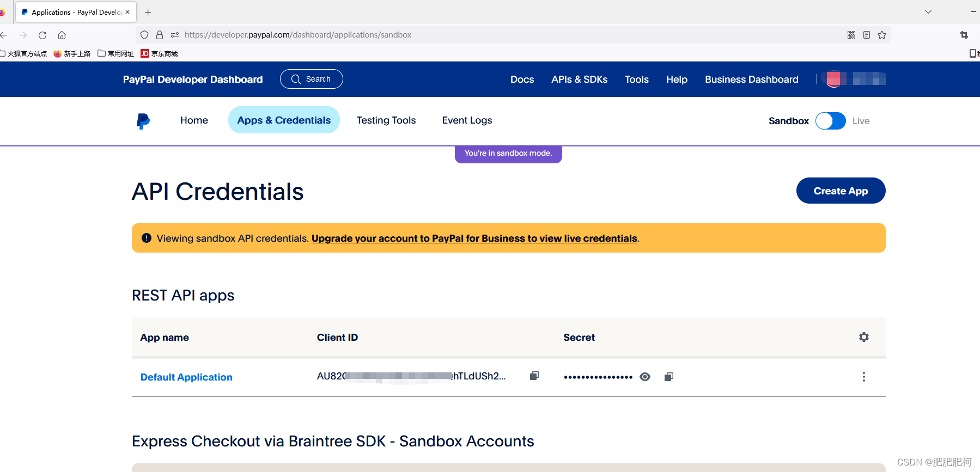980x472 pixels.
Task: Click the You're in sandbox mode badge
Action: click(x=508, y=154)
